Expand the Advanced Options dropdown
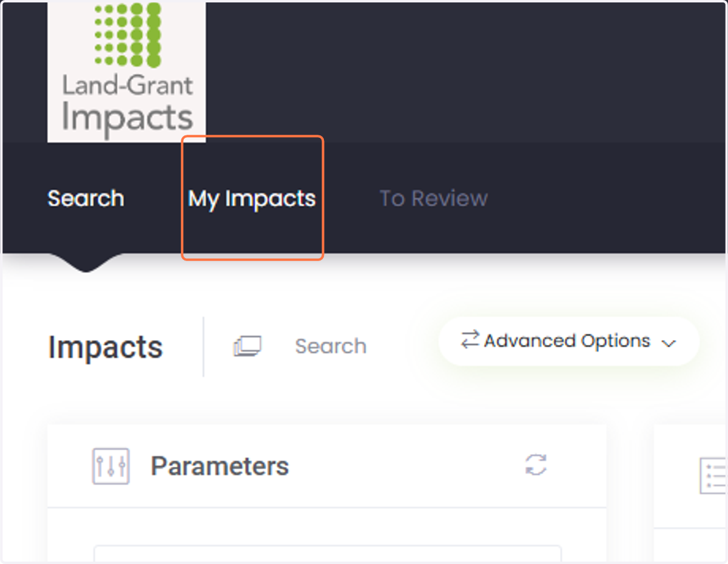 coord(568,341)
